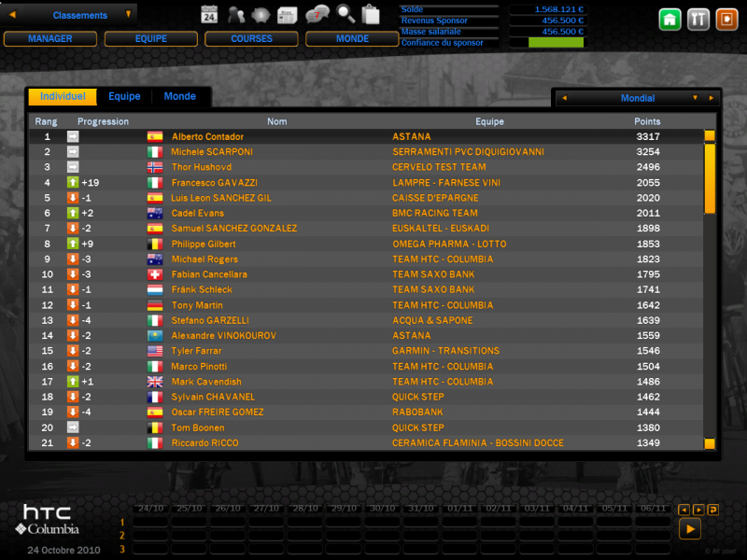The image size is (747, 560).
Task: Click the scrollbar down button
Action: pyautogui.click(x=710, y=444)
